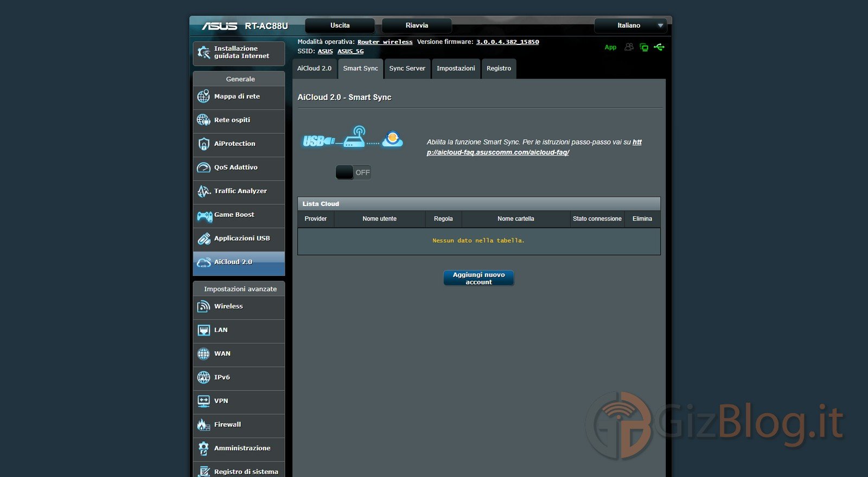Screen dimensions: 868x477
Task: Open the Firewall flame icon
Action: click(203, 424)
